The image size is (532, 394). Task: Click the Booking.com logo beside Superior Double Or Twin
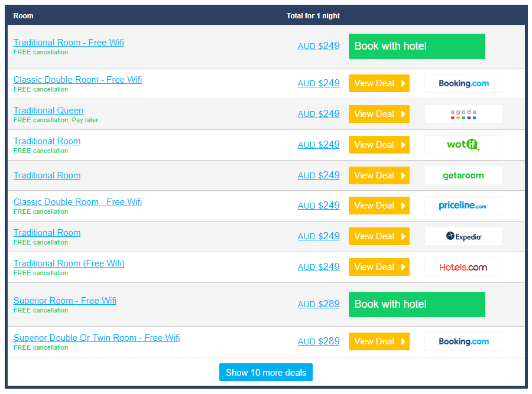[x=463, y=341]
